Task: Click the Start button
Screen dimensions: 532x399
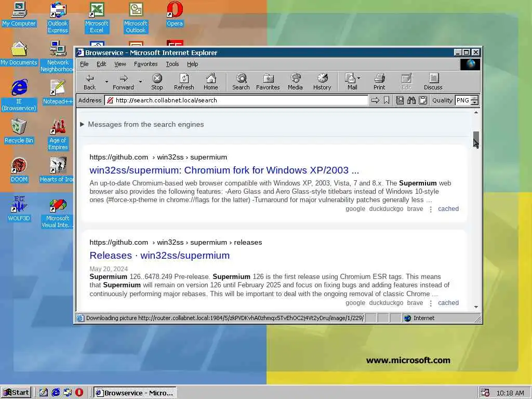Action: click(16, 393)
